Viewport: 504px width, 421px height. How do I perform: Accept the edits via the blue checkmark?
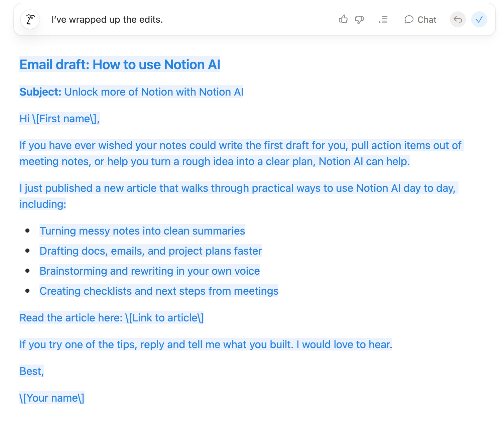coord(479,19)
